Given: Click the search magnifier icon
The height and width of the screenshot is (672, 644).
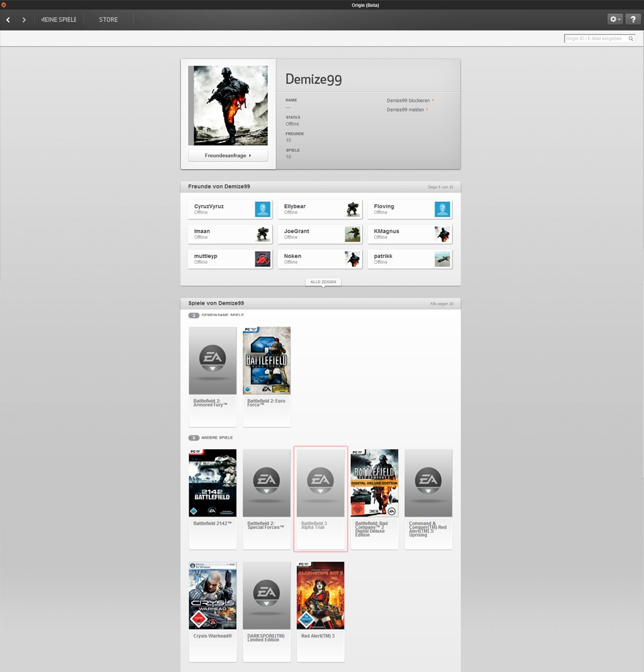Looking at the screenshot, I should tap(631, 39).
